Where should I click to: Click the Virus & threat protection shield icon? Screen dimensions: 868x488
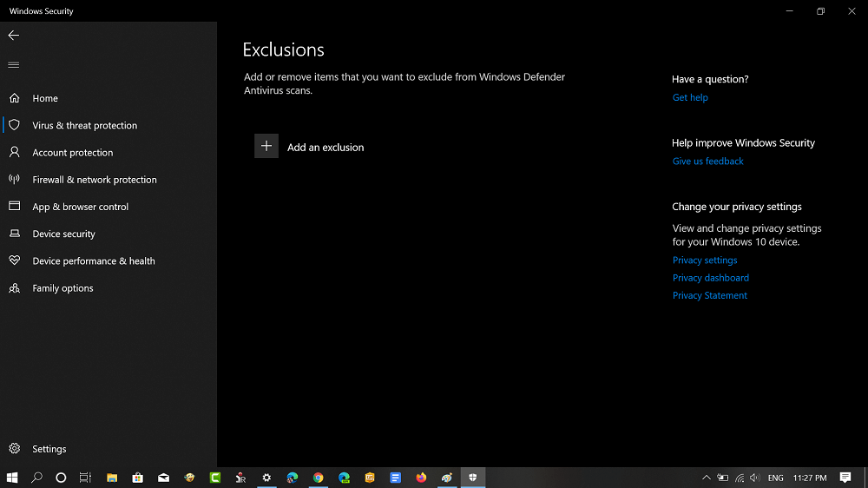point(15,125)
